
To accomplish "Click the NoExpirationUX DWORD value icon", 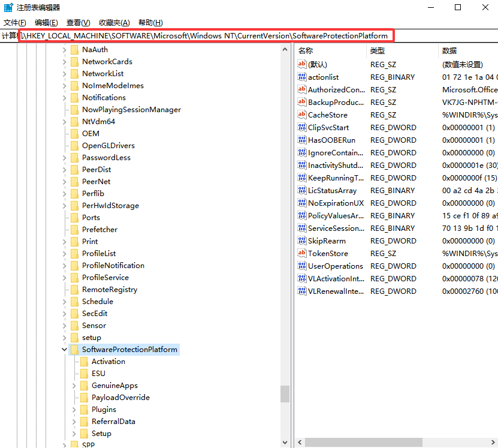I will click(x=301, y=203).
